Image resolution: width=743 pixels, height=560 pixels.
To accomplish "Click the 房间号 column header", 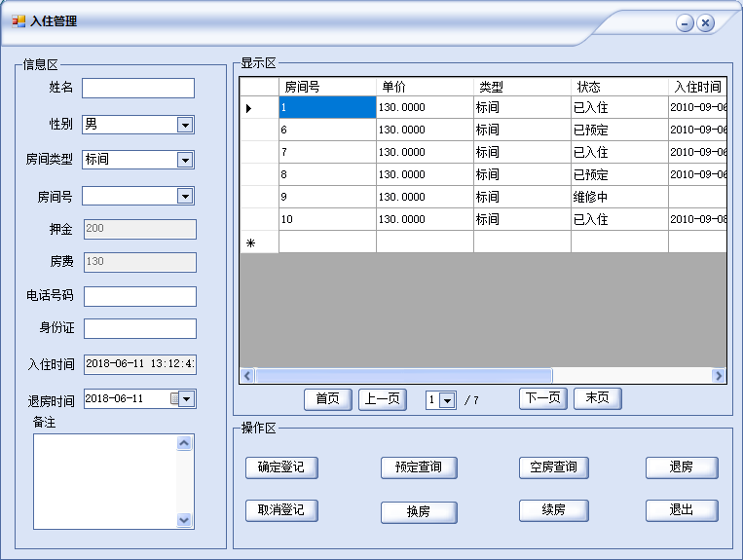I will click(x=327, y=87).
